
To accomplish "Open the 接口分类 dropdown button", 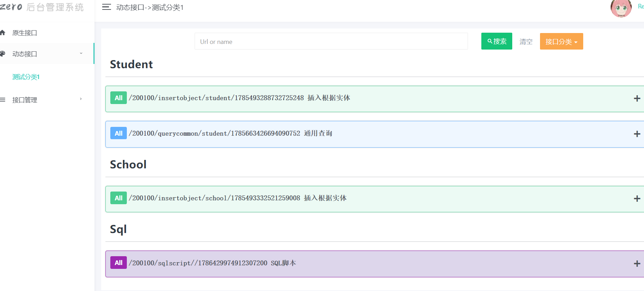I will (561, 41).
